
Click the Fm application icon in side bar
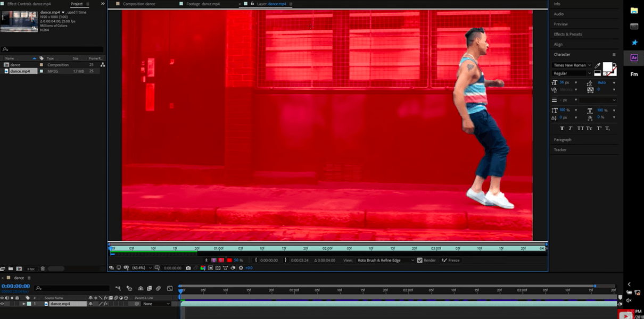[x=634, y=74]
